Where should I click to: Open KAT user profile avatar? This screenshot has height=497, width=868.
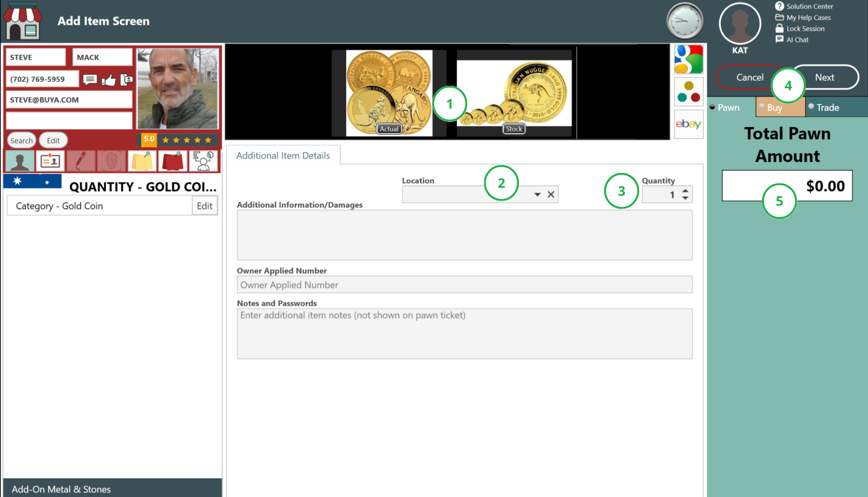tap(740, 23)
